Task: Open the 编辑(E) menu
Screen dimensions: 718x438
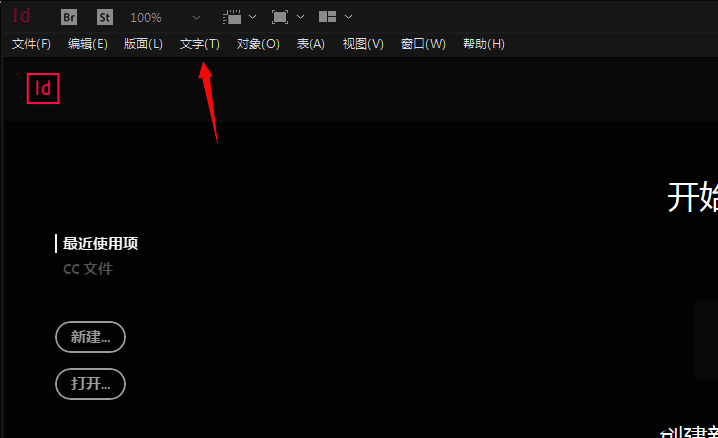Action: (87, 44)
